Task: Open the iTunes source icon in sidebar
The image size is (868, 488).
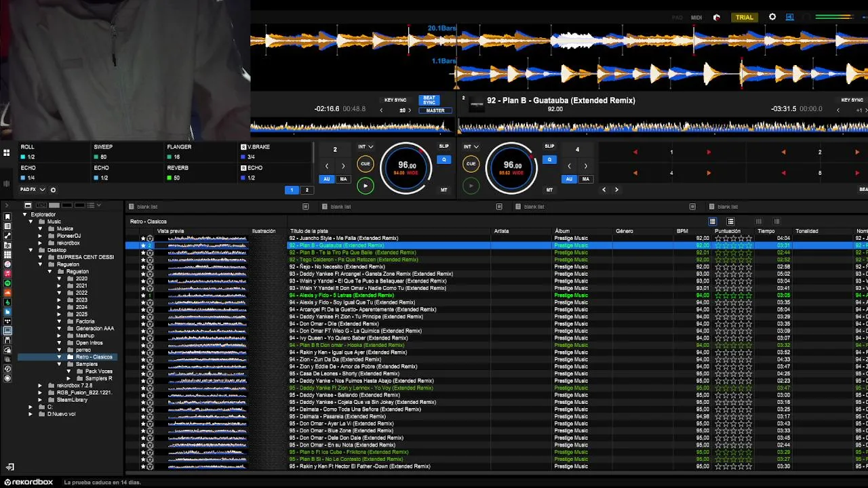Action: pos(7,264)
